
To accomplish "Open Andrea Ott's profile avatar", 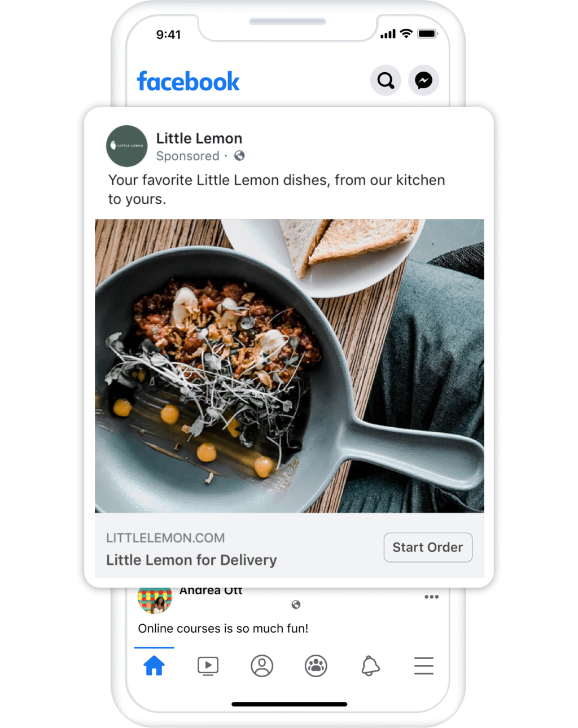I will pyautogui.click(x=155, y=600).
